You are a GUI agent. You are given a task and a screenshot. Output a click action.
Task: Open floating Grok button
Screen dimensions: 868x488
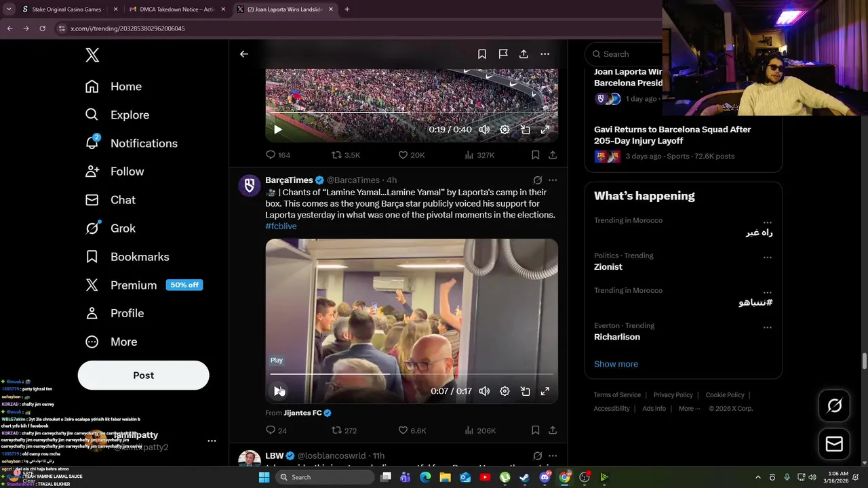coord(834,405)
